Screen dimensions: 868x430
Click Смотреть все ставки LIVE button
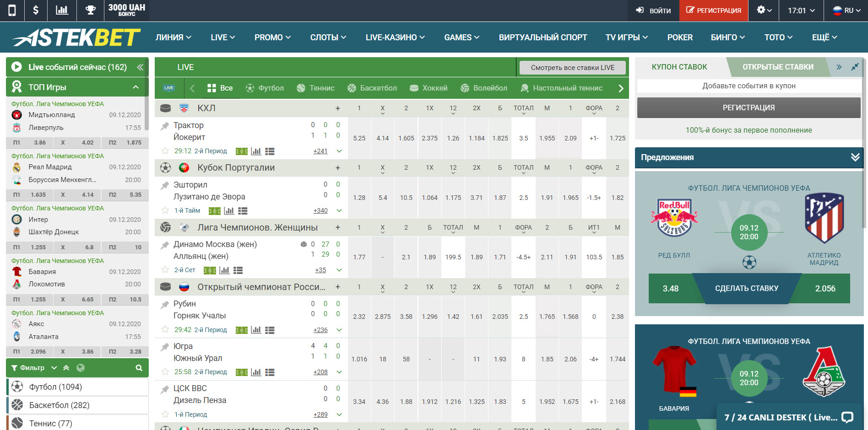[573, 68]
